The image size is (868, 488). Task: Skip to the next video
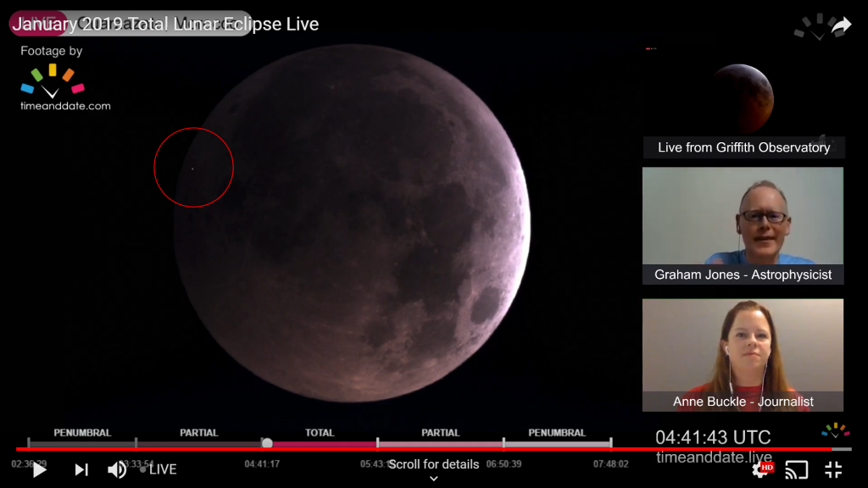[81, 469]
